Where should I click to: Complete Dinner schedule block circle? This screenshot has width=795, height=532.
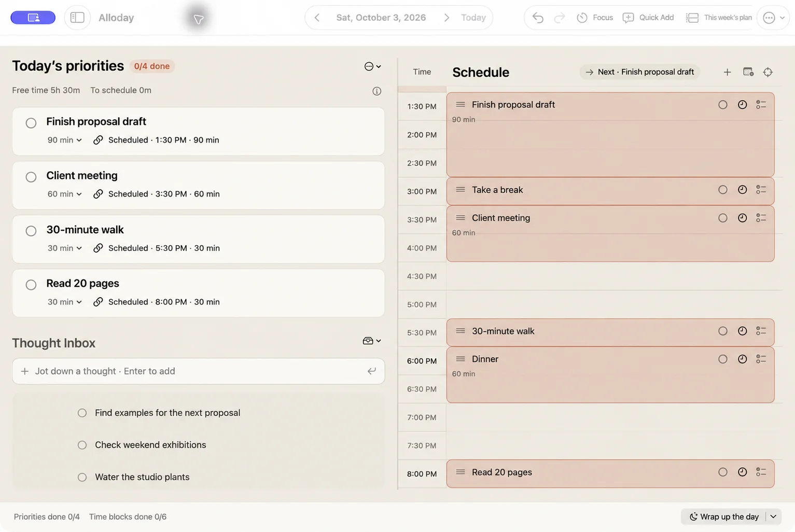(x=723, y=359)
